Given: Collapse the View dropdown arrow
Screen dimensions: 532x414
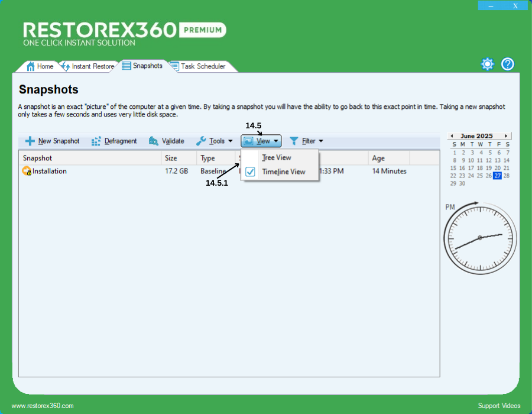Looking at the screenshot, I should coord(276,141).
